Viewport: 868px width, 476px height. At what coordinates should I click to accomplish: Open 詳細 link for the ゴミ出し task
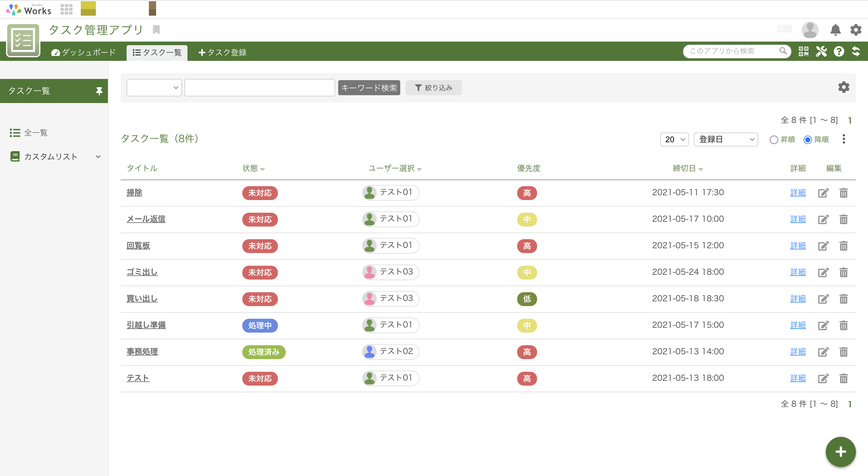click(798, 272)
